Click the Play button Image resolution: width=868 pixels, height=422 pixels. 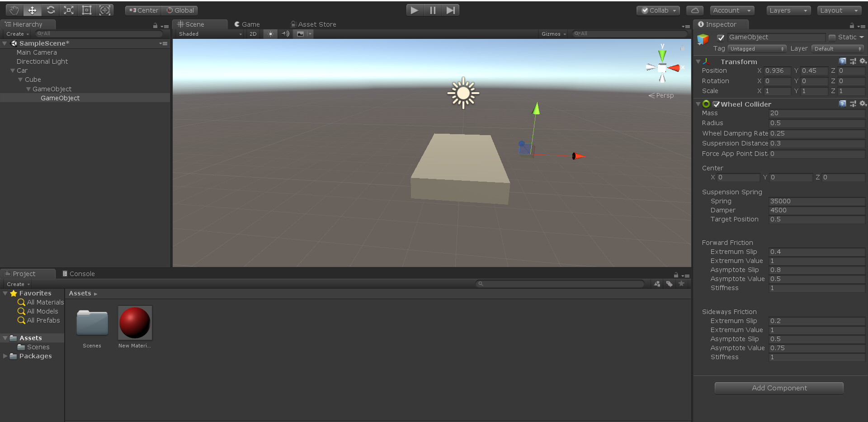(415, 10)
